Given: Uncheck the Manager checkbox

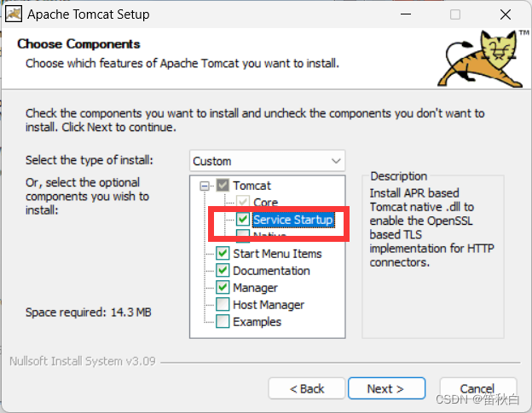Looking at the screenshot, I should (223, 287).
